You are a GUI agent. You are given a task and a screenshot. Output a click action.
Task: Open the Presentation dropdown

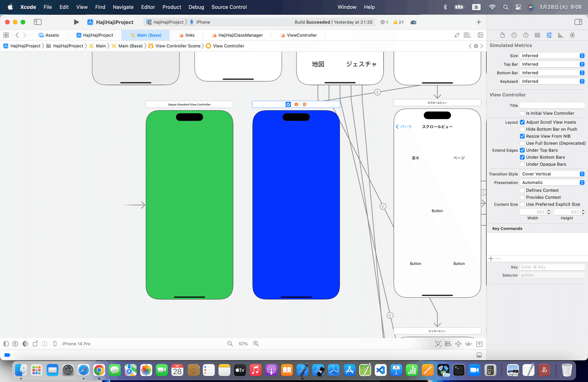point(552,182)
